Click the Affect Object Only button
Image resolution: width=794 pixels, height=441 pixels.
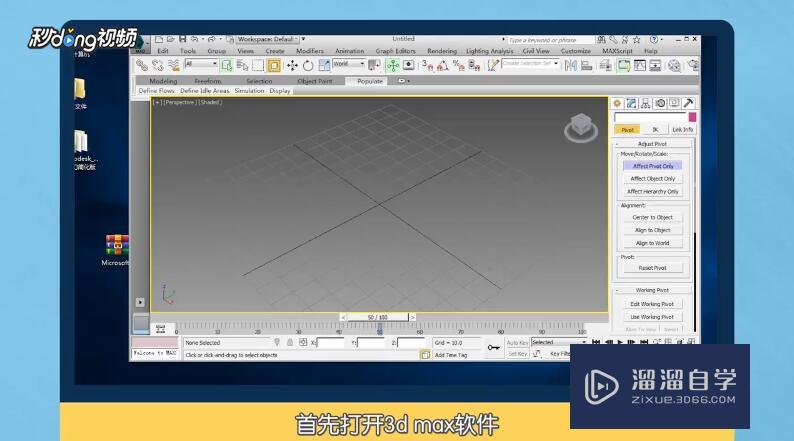[x=653, y=179]
